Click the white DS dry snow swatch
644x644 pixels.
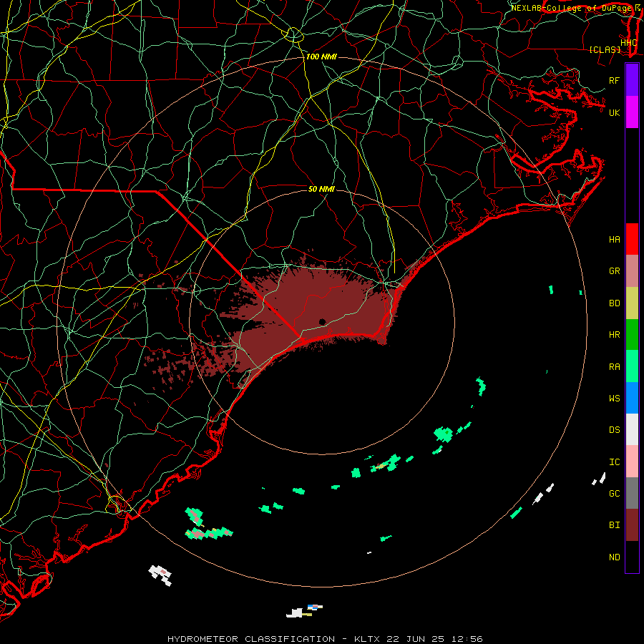pyautogui.click(x=632, y=429)
